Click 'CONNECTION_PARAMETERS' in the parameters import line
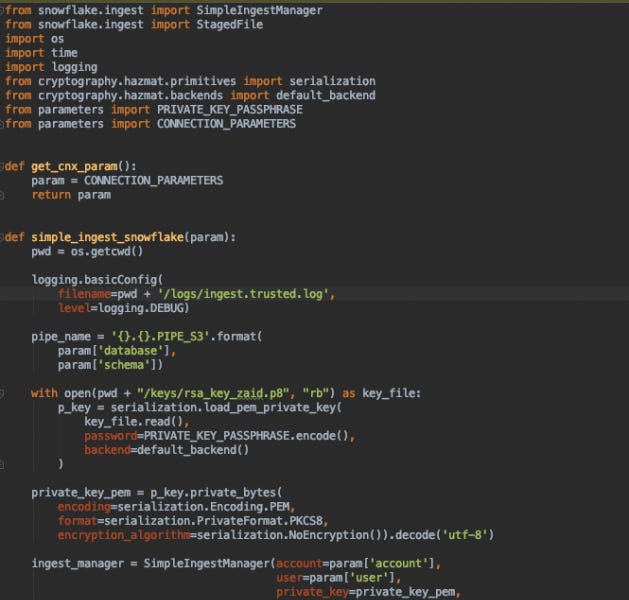Viewport: 629px width, 600px height. tap(226, 124)
